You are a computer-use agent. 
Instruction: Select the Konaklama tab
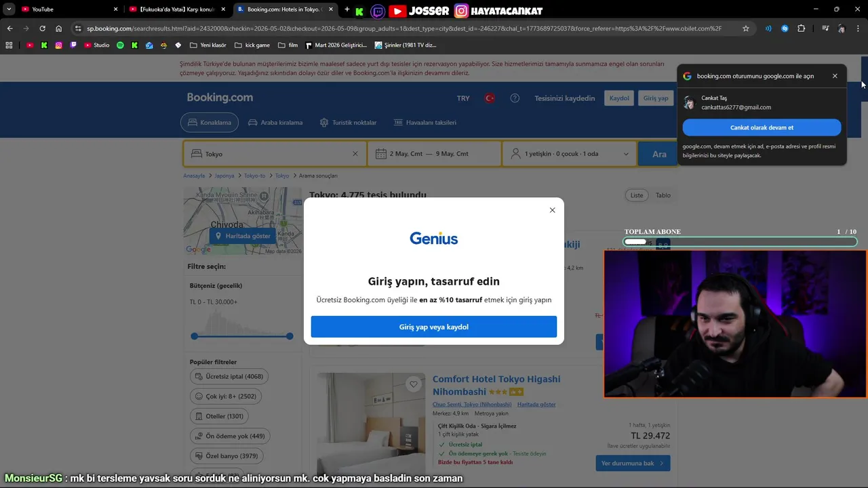210,123
